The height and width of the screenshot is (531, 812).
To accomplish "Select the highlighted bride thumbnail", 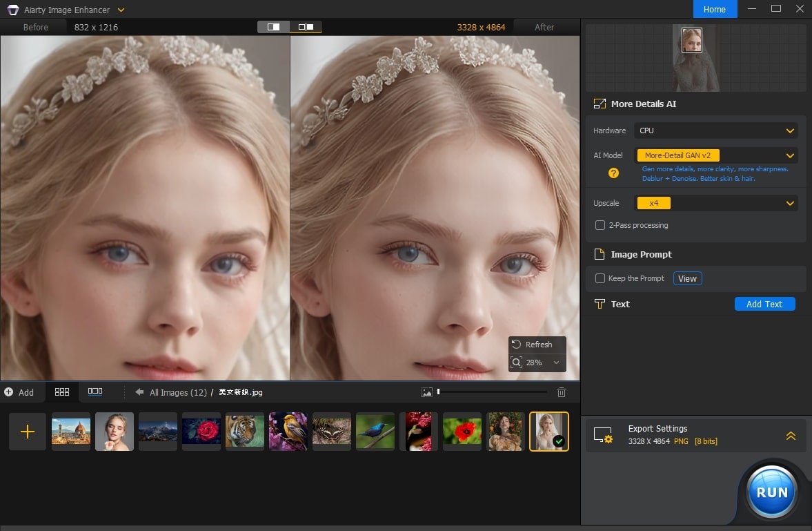I will coord(549,432).
